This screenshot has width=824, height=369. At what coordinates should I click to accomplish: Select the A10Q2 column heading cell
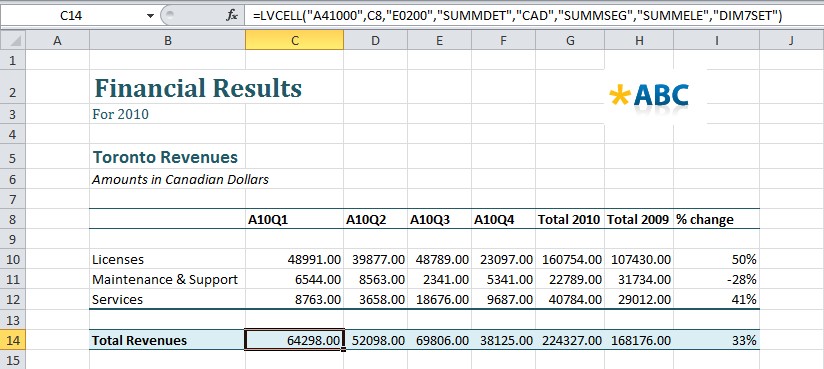click(x=375, y=219)
